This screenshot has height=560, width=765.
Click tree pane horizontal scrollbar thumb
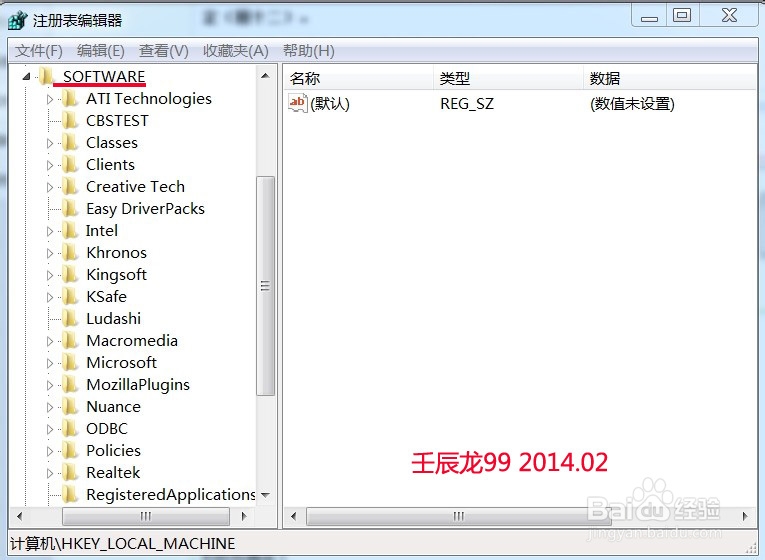(146, 516)
